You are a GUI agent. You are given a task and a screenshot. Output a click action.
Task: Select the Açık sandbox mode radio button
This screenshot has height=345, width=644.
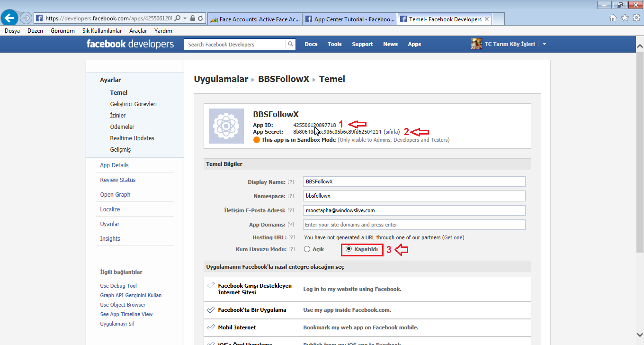[x=307, y=249]
